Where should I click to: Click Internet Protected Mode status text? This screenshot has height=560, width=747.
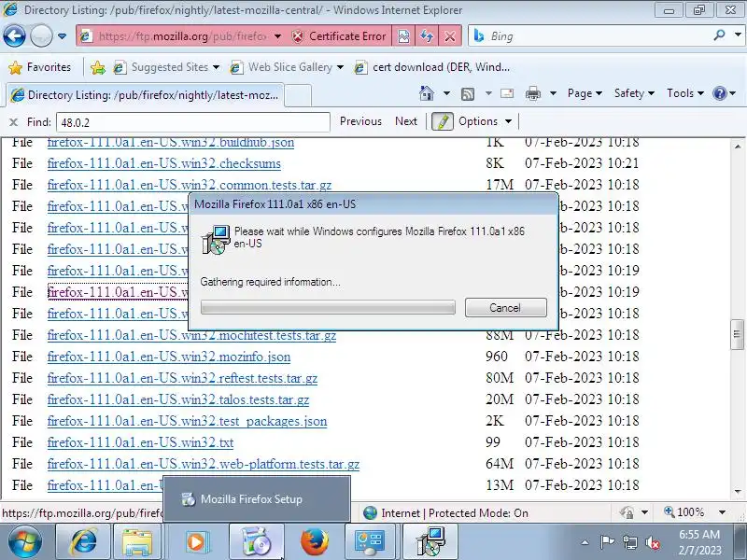click(x=455, y=512)
